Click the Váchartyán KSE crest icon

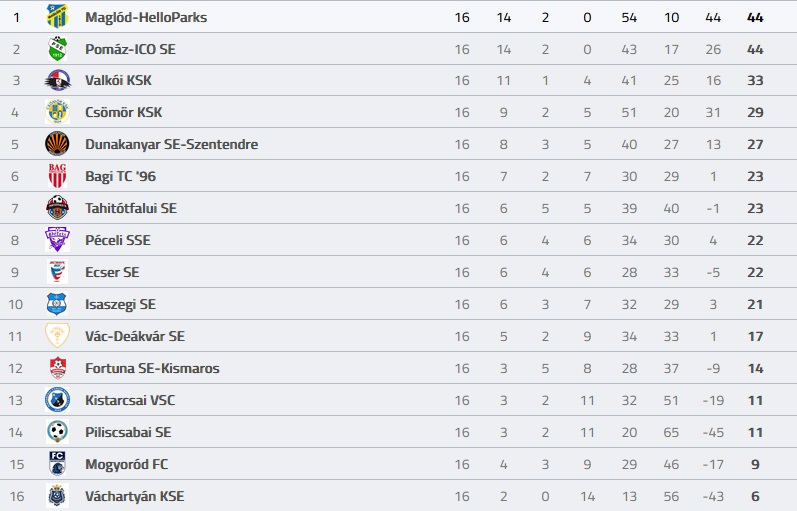tap(57, 496)
